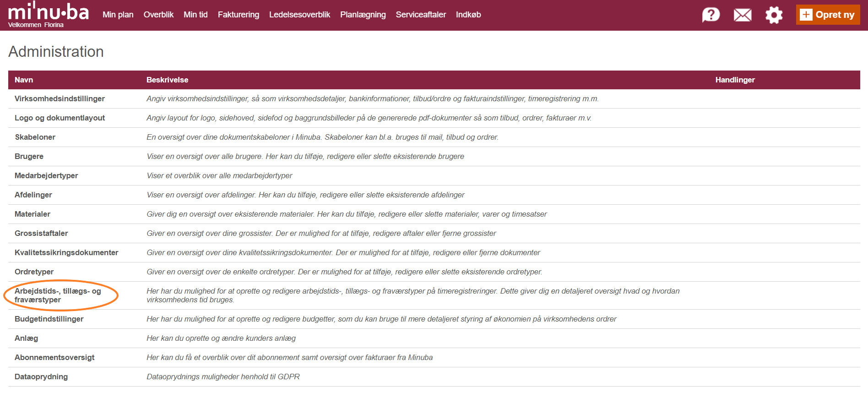Screen dimensions: 868x393
Task: Click the Abonnementsoversigt row description text
Action: tap(289, 357)
